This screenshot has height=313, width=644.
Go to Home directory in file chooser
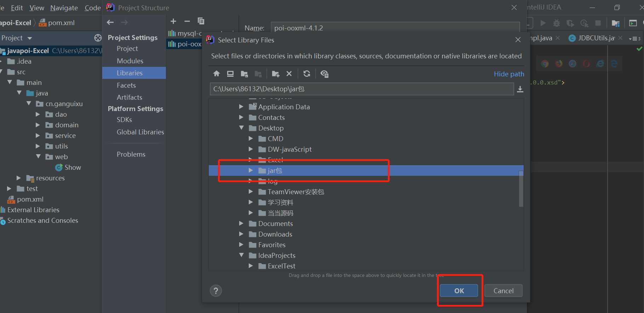click(217, 74)
